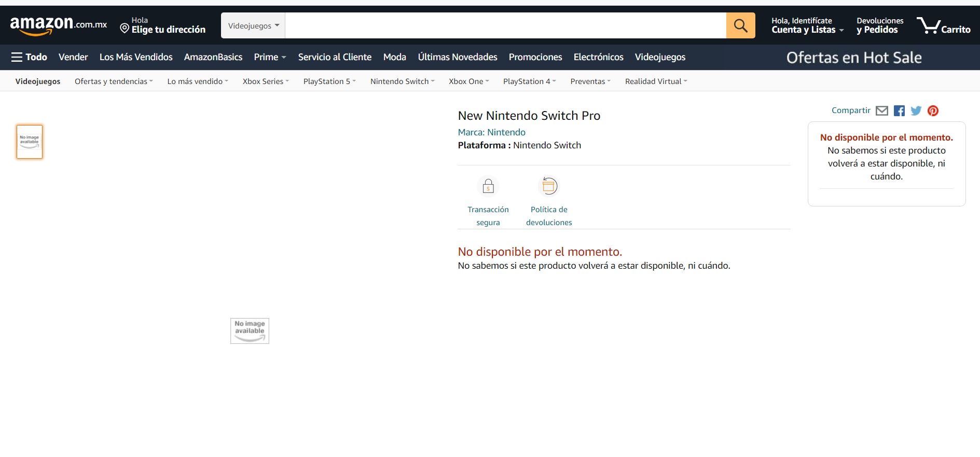Share product on Facebook

click(899, 110)
